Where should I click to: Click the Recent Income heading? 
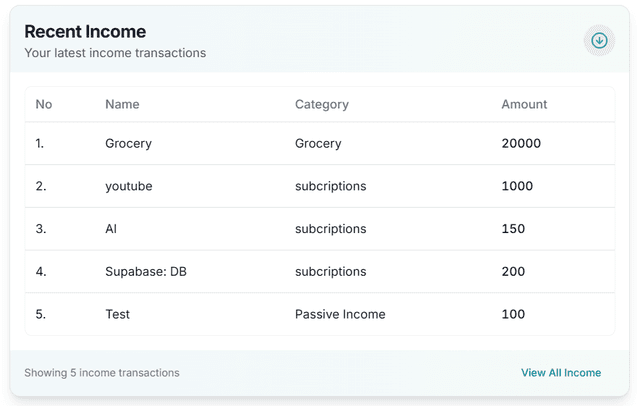coord(85,32)
